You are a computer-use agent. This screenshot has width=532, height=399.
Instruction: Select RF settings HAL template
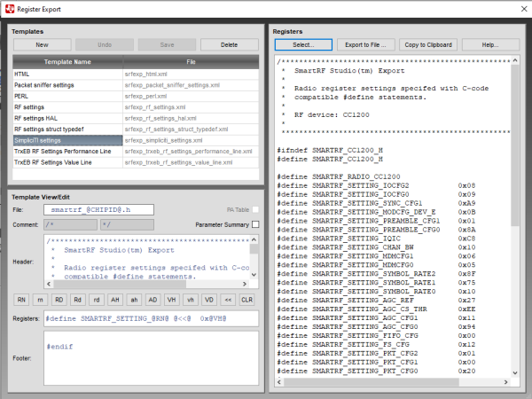[136, 119]
